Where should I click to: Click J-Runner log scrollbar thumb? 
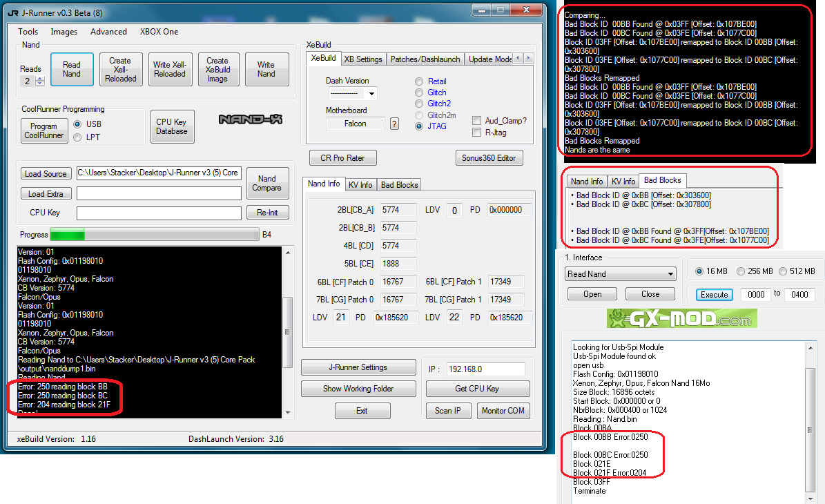288,333
